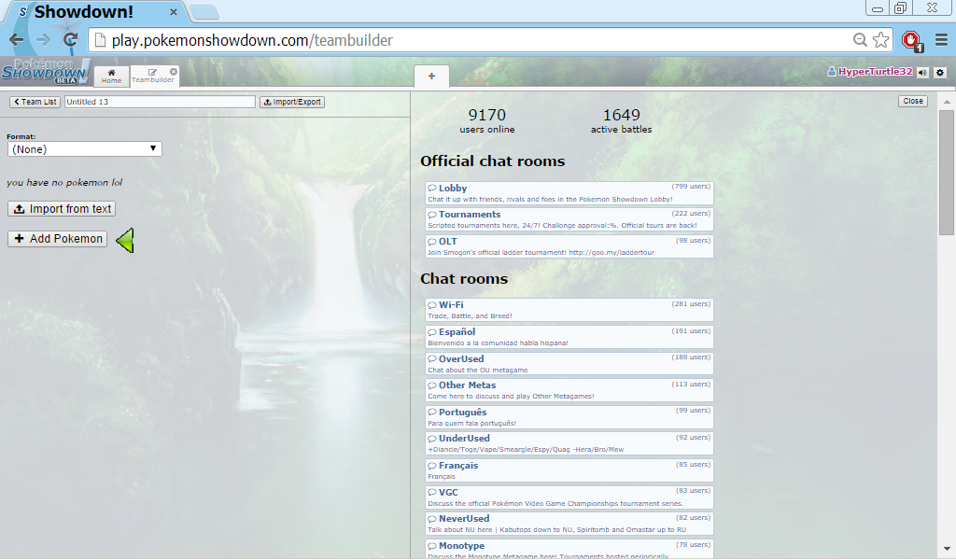Click the '1649' active battles count
956x560 pixels.
621,115
